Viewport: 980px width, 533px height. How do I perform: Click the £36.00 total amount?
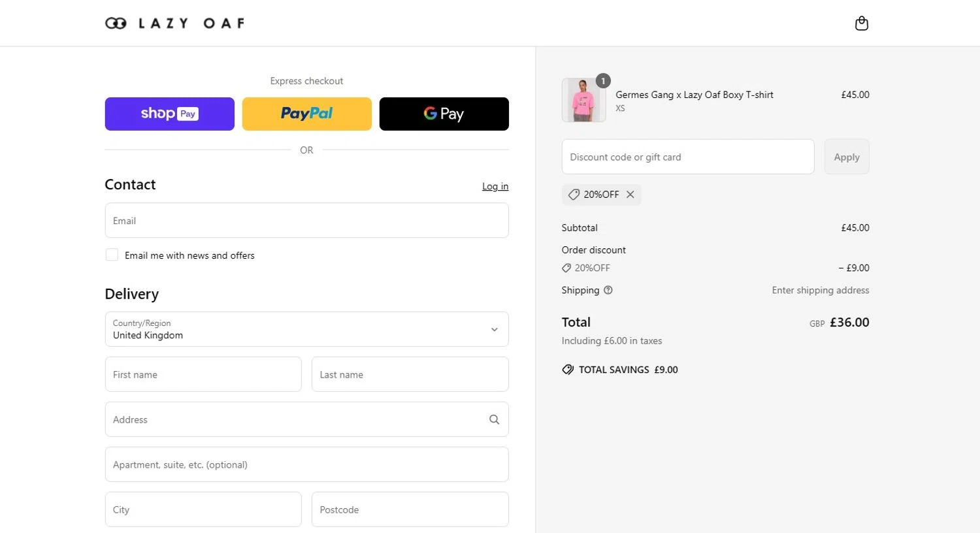(x=849, y=322)
